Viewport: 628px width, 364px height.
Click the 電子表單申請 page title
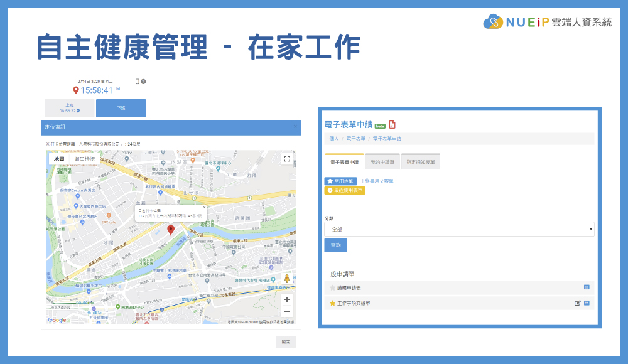[349, 124]
